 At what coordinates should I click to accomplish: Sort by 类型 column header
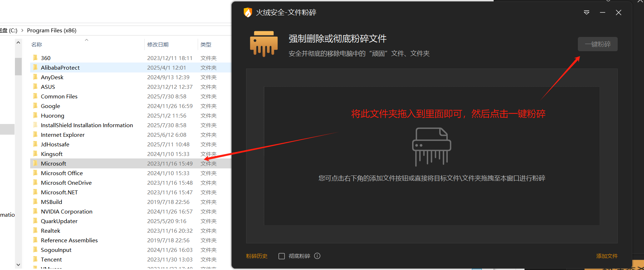pyautogui.click(x=206, y=44)
